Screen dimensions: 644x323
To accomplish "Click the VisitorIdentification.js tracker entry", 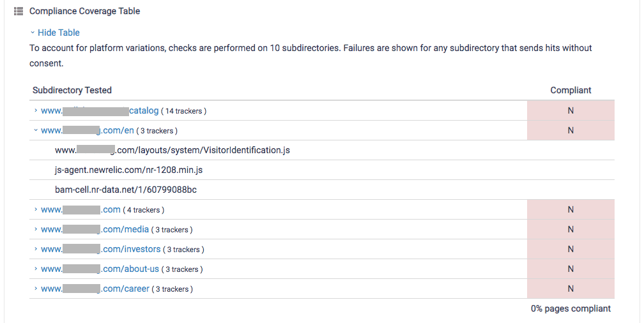I will (172, 150).
